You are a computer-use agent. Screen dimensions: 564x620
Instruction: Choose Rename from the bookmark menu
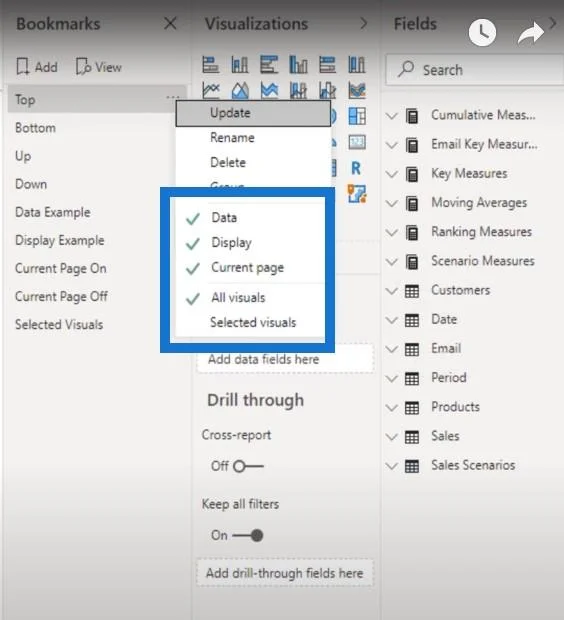pos(232,138)
